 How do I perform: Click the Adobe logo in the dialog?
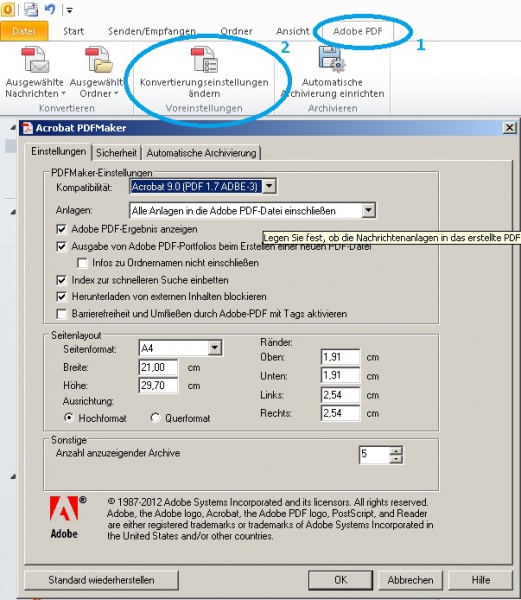coord(67,517)
